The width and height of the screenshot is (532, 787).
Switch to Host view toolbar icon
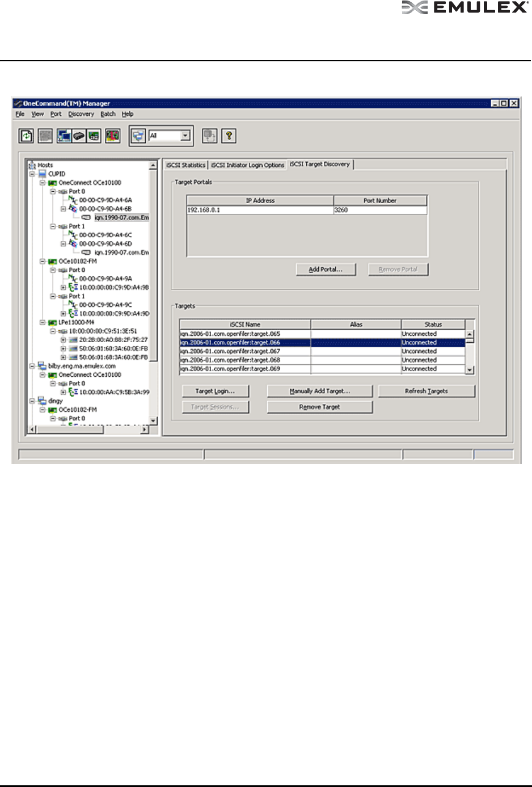coord(64,136)
